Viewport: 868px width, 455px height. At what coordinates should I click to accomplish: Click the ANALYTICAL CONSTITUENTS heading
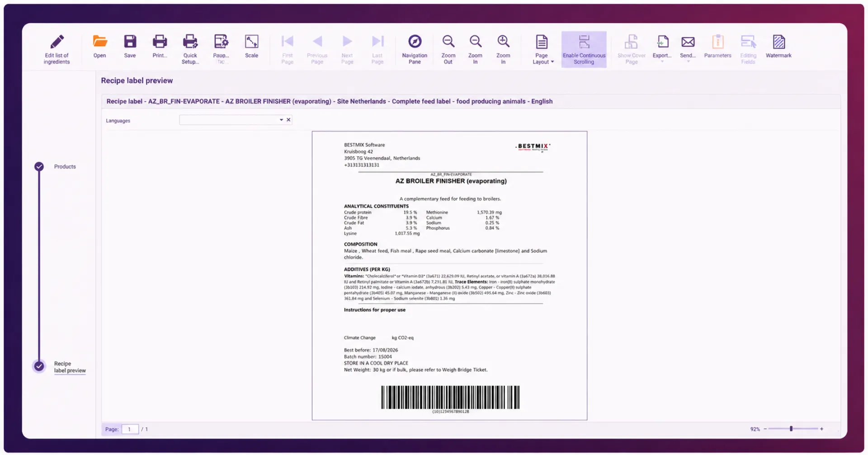[376, 206]
